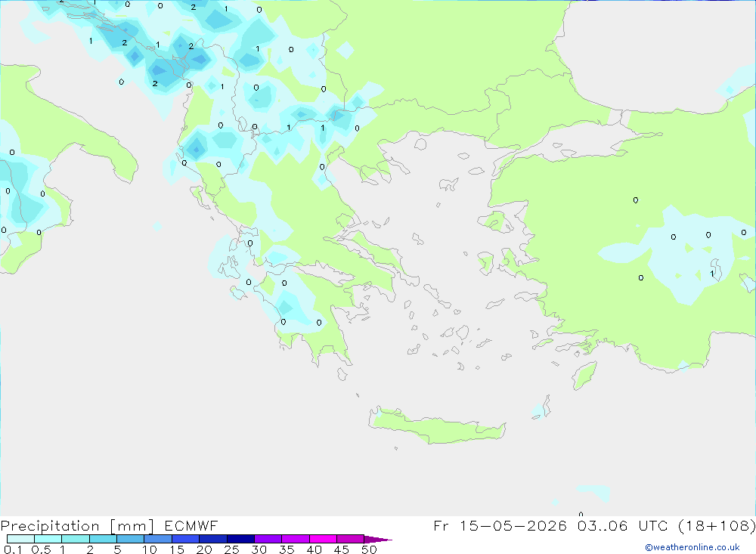The image size is (756, 554).
Task: Click the '(18+108)' forecast run label
Action: [x=717, y=525]
